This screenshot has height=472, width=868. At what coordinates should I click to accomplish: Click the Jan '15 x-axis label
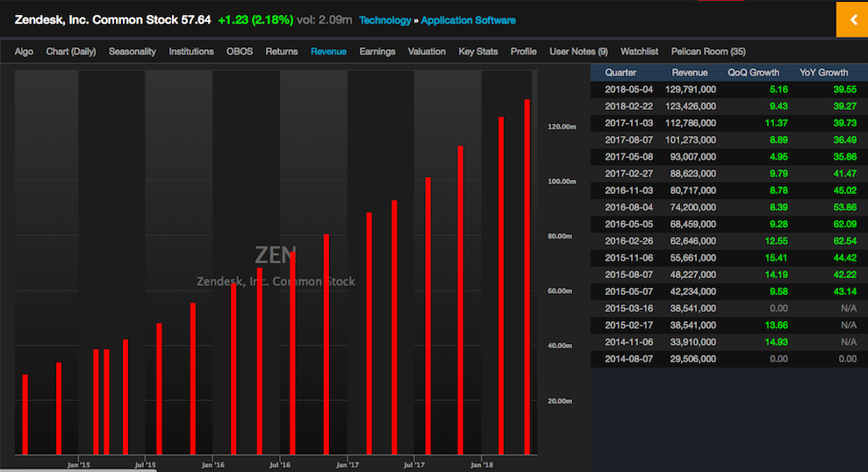click(78, 465)
